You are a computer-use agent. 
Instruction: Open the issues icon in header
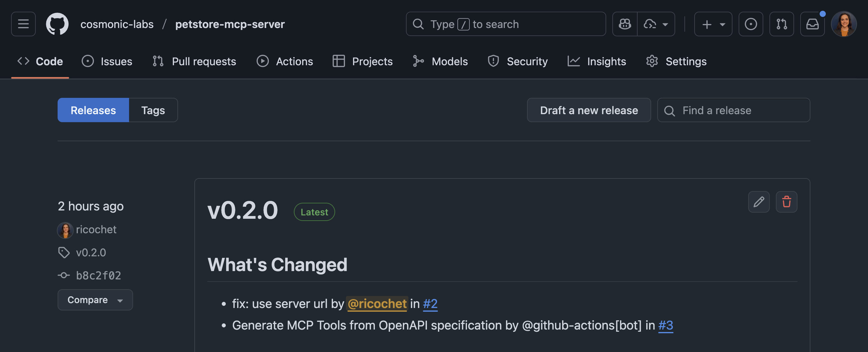coord(750,24)
